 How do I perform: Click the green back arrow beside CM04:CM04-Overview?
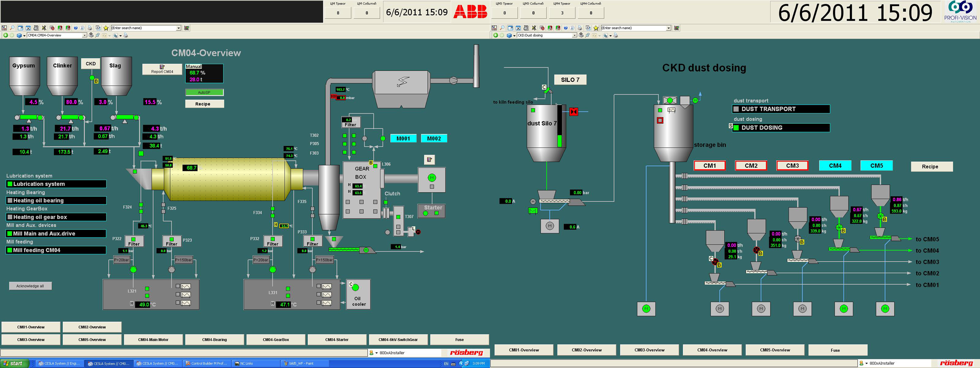pos(5,36)
